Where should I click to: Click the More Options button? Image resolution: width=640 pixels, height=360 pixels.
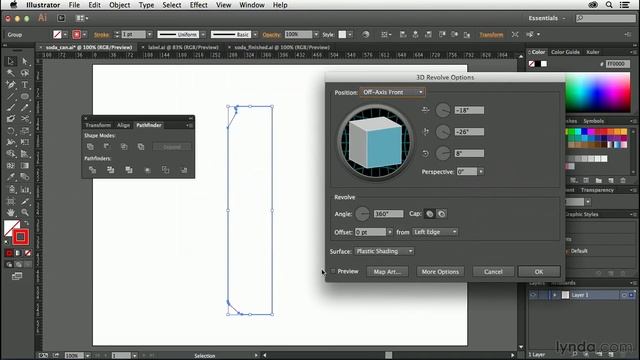440,271
